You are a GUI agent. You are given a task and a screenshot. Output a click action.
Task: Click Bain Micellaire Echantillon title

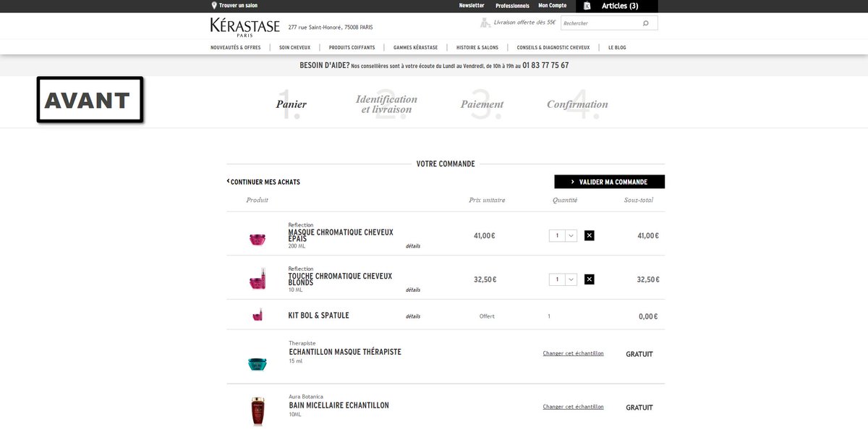(339, 405)
